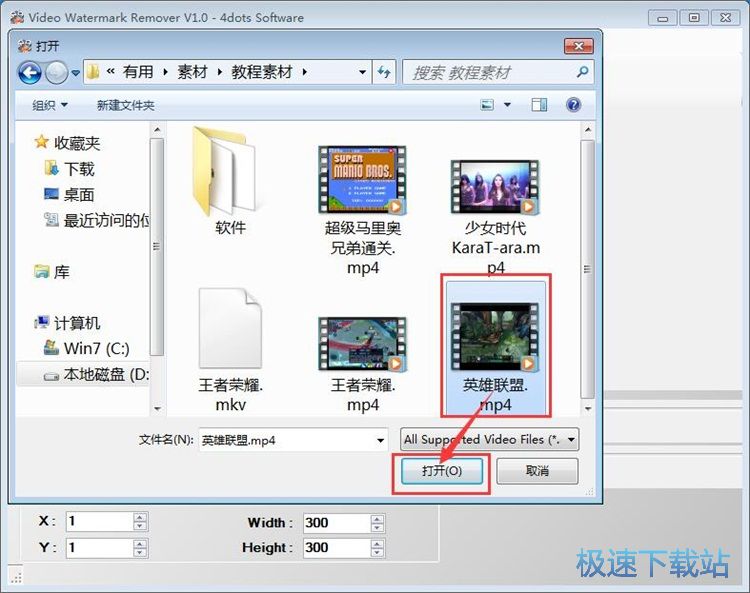Select 最近访问的位置 in navigation pane
This screenshot has width=750, height=593.
tap(96, 220)
